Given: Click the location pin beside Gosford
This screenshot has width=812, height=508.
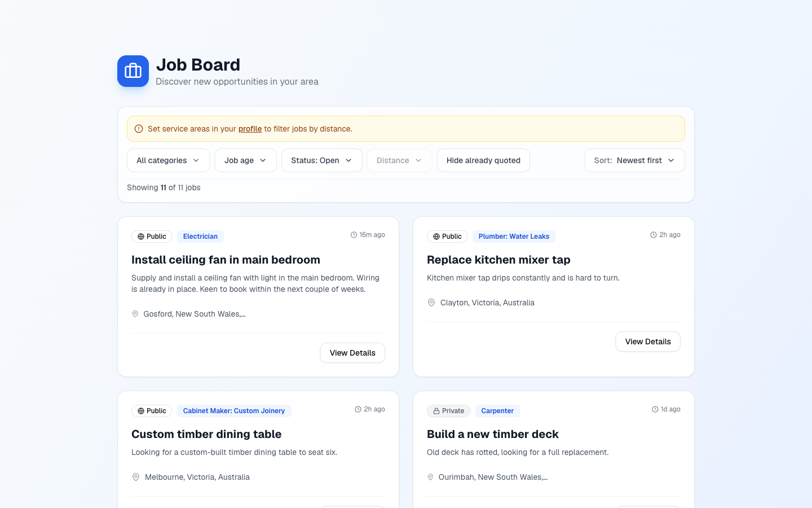Looking at the screenshot, I should (135, 314).
